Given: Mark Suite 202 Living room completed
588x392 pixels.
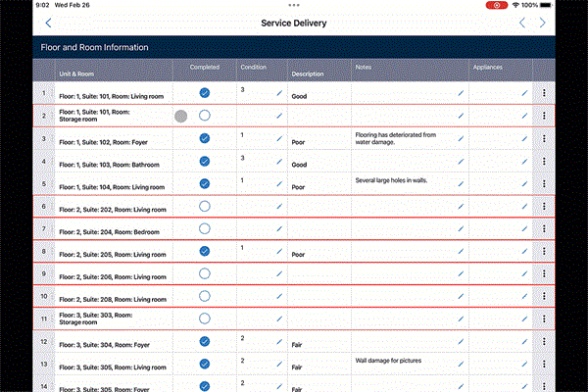Looking at the screenshot, I should 205,206.
